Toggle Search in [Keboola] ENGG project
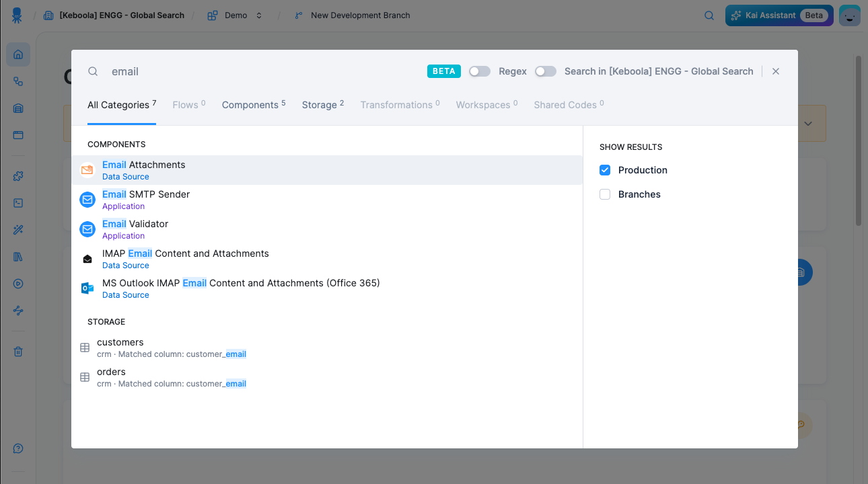Screen dimensions: 868x484 546,71
